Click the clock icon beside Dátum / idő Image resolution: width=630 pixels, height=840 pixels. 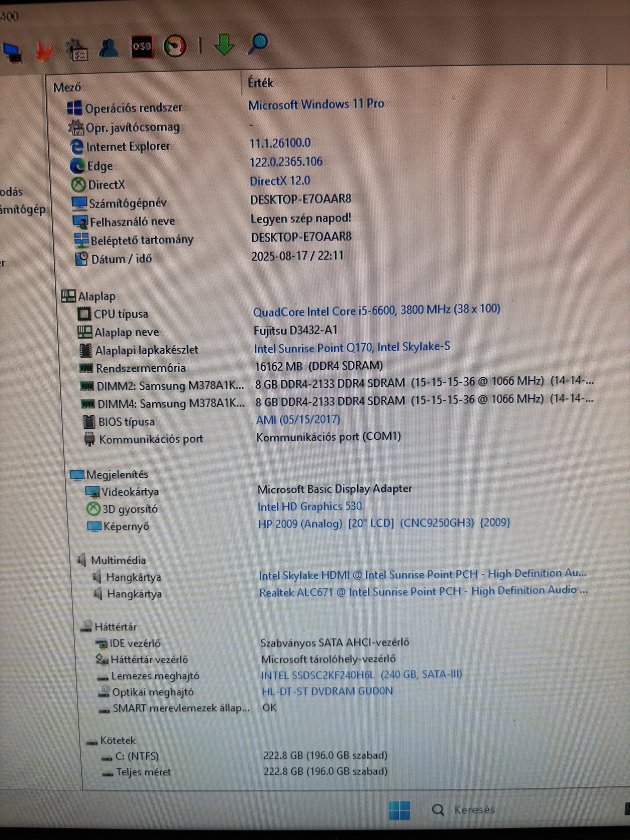[x=81, y=259]
